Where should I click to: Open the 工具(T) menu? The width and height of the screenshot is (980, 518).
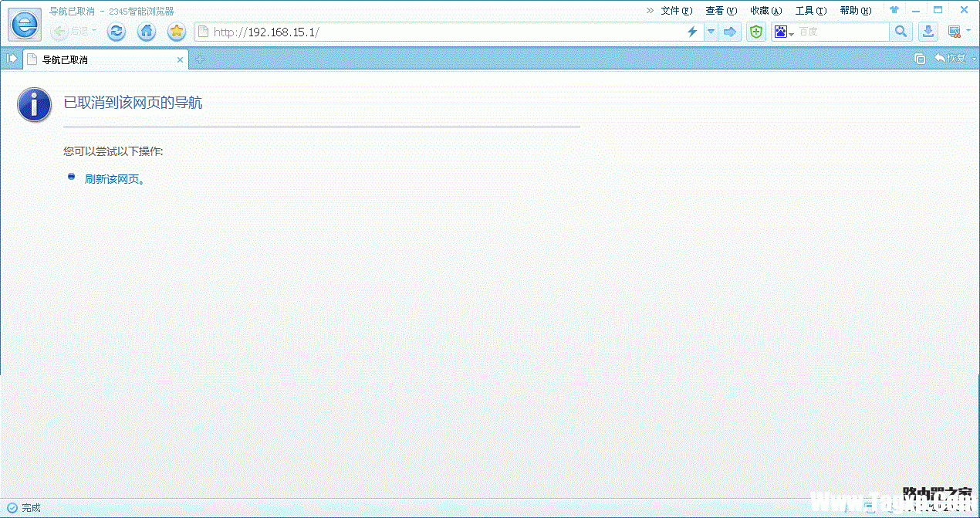(x=810, y=11)
